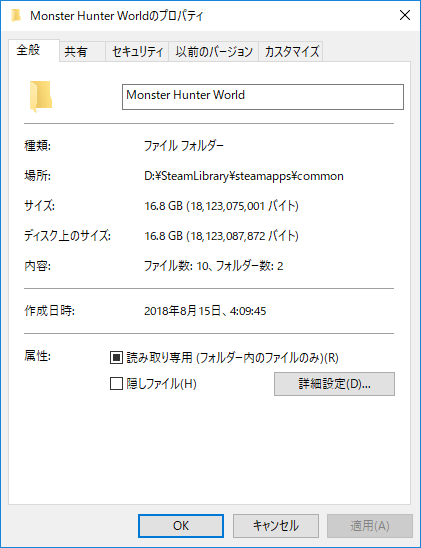Enable the 隠しファイル hidden checkbox
This screenshot has height=548, width=421.
[x=116, y=383]
